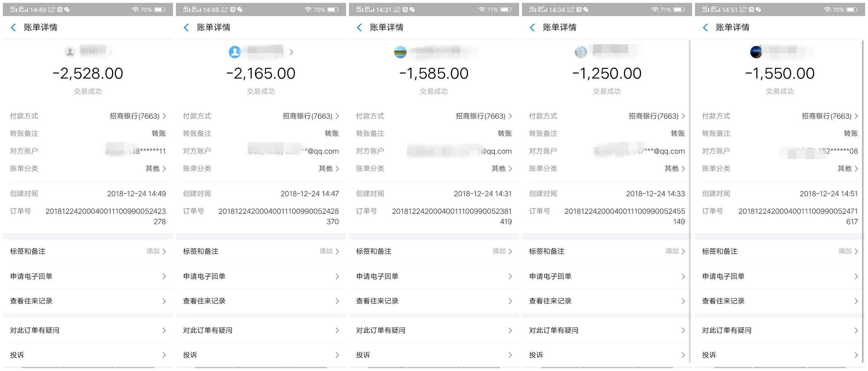Open landscape avatar on -1,585.00 bill
This screenshot has height=371, width=868.
point(400,52)
